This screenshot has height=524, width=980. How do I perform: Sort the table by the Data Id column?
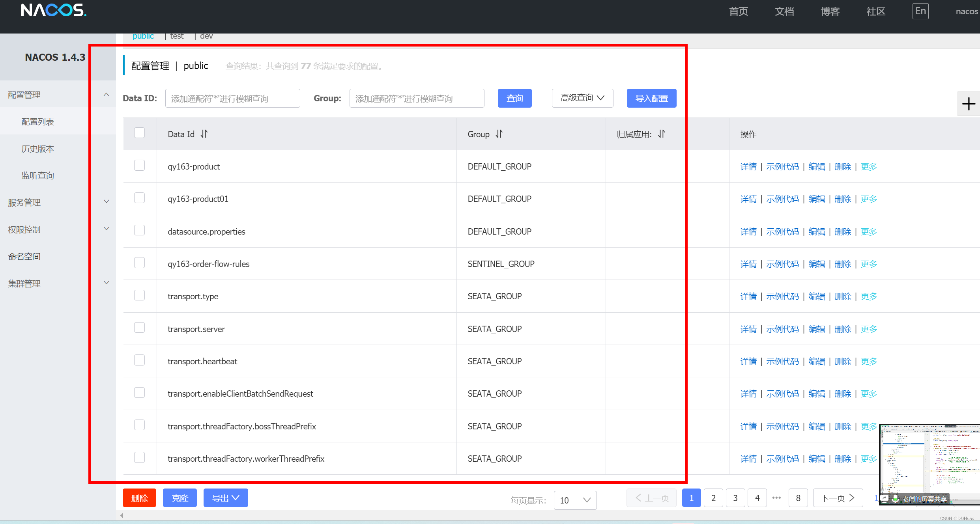tap(204, 134)
